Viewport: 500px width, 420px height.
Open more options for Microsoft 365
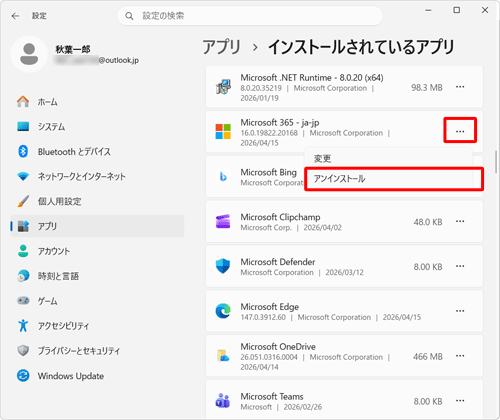(460, 131)
